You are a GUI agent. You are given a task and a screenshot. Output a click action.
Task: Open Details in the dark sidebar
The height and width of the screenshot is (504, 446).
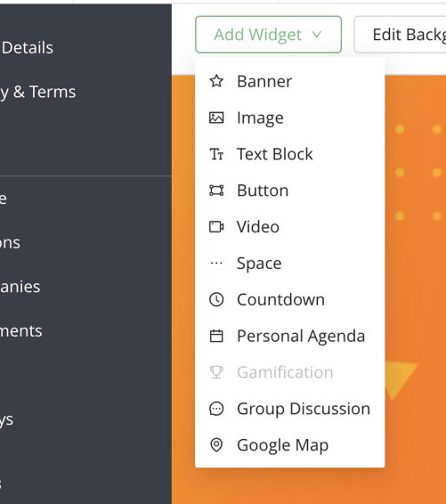[x=28, y=47]
